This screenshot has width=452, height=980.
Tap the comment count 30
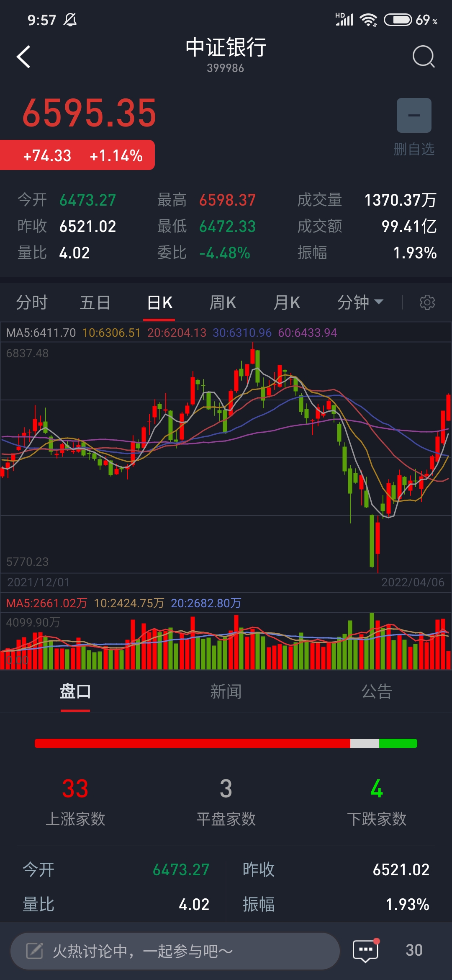414,950
